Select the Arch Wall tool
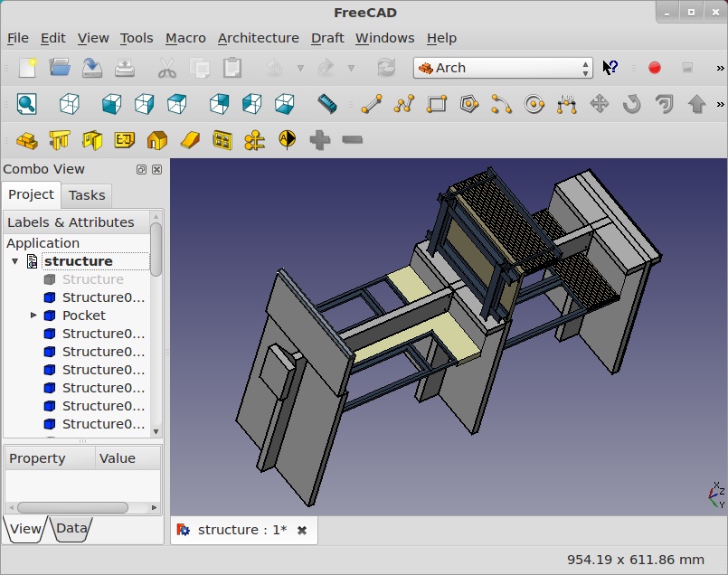Screen dimensions: 728x575 (x=27, y=140)
